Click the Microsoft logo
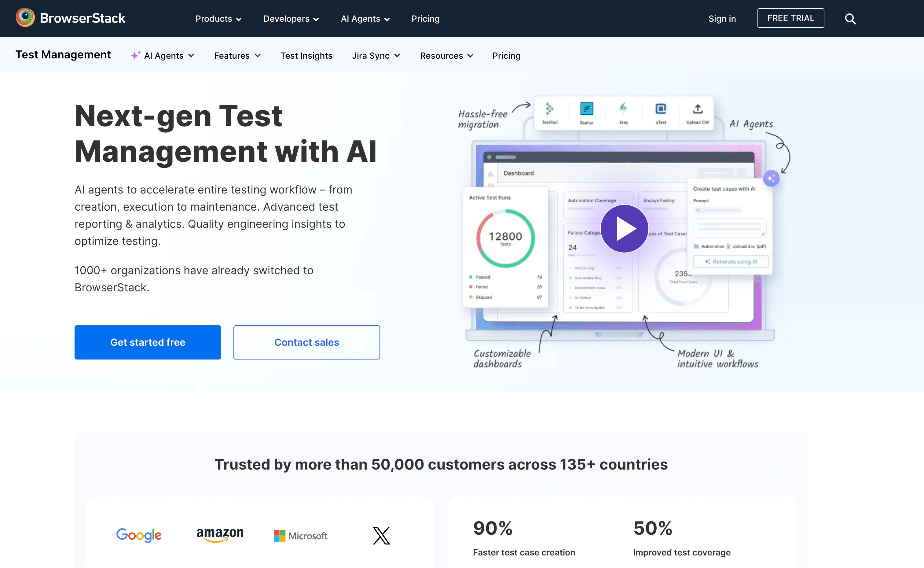 point(301,536)
